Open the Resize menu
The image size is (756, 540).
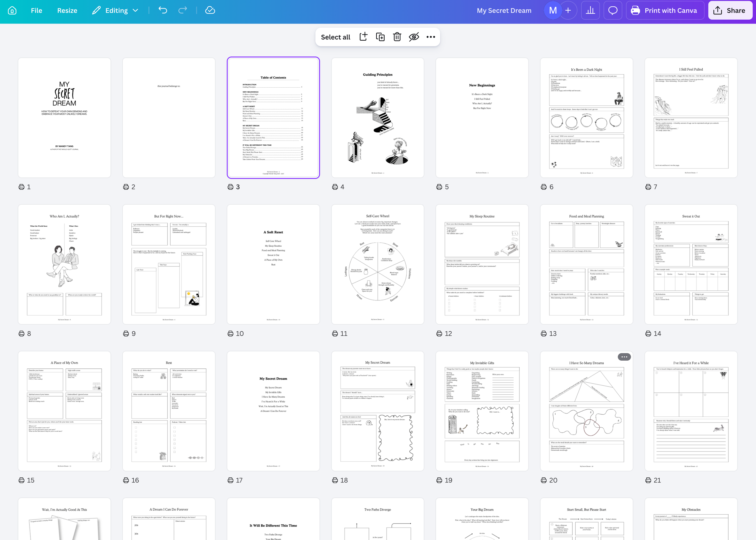click(x=67, y=10)
